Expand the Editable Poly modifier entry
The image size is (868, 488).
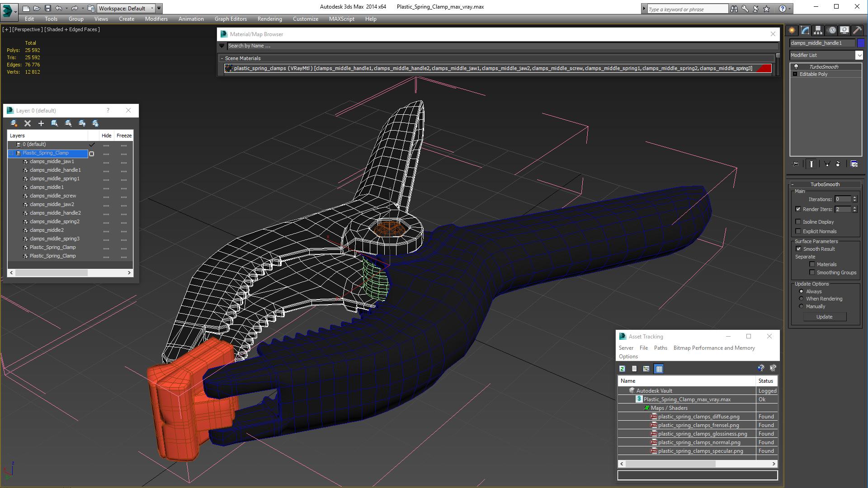tap(795, 74)
